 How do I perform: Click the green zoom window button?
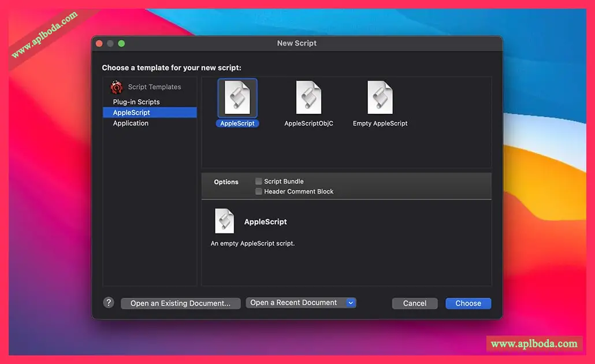coord(121,44)
